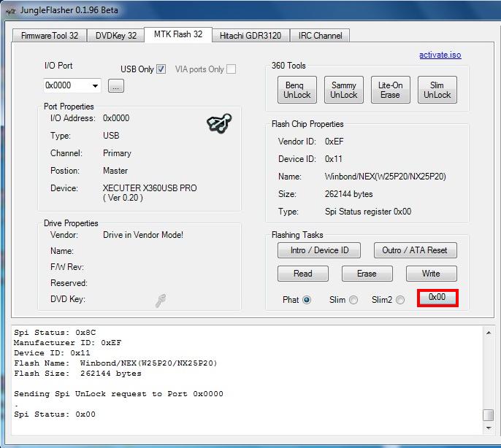
Task: Click the Erase flashing task button
Action: point(367,274)
